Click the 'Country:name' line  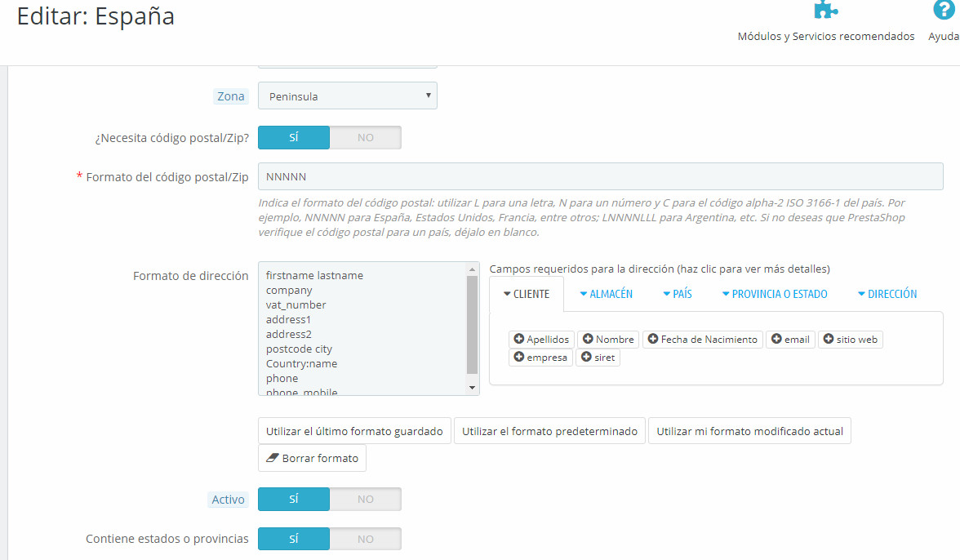point(301,363)
